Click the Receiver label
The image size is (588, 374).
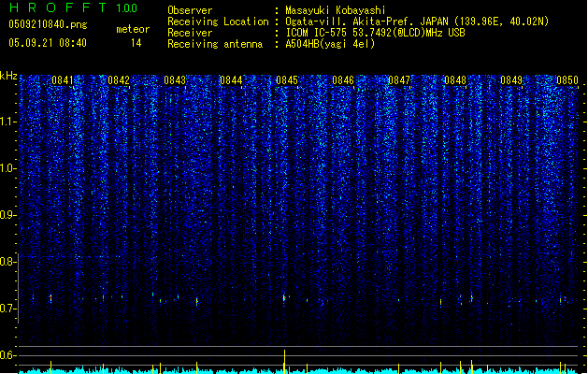click(190, 33)
